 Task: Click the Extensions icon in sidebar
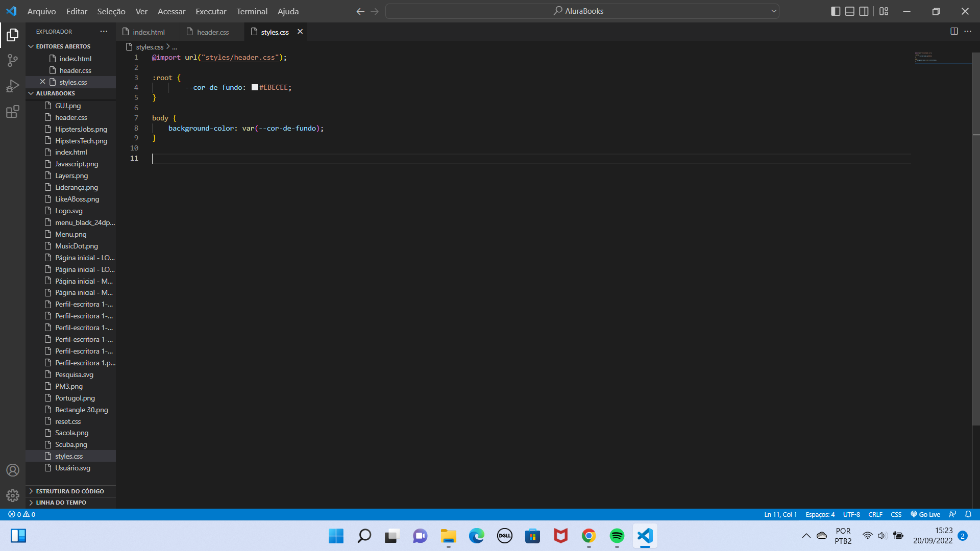(x=13, y=112)
